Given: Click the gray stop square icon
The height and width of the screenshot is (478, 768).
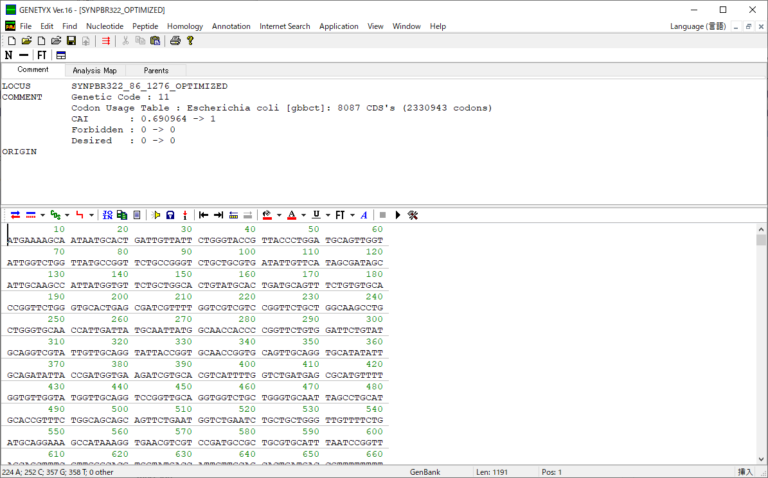Looking at the screenshot, I should click(x=383, y=215).
